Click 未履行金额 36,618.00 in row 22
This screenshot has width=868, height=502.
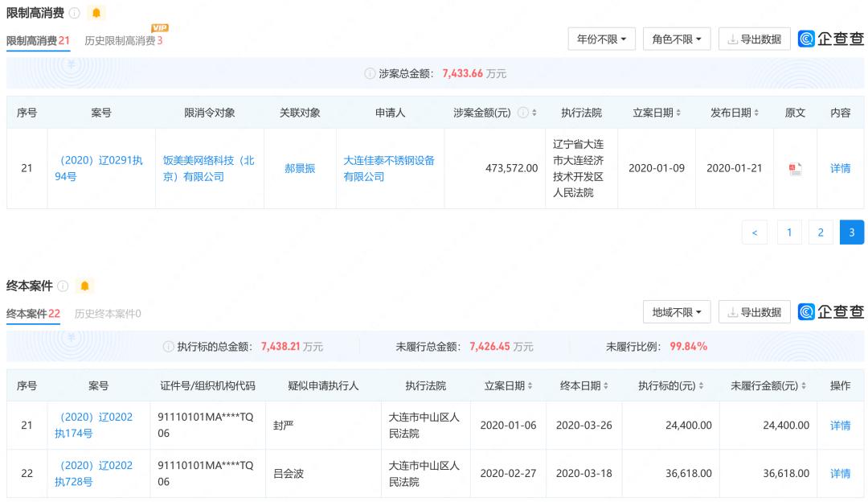point(786,474)
